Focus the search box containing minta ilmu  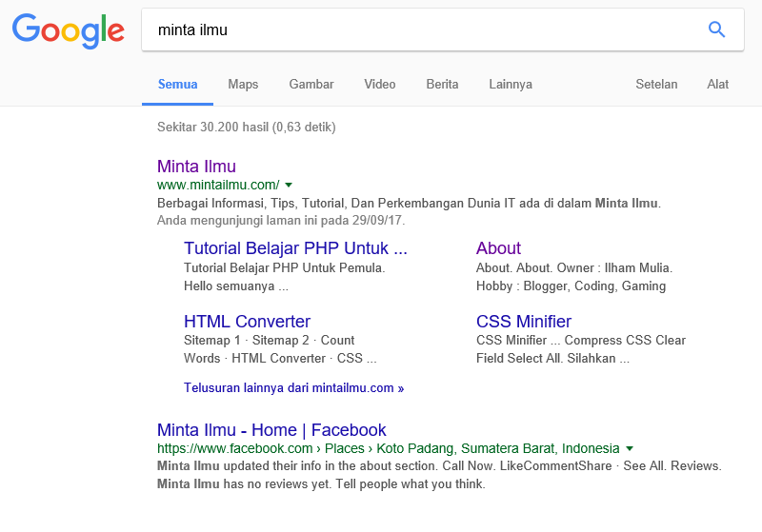point(419,30)
